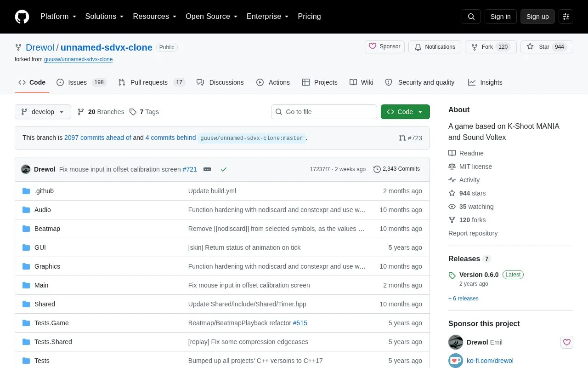Open the develop branch dropdown
This screenshot has width=588, height=368.
pyautogui.click(x=43, y=112)
